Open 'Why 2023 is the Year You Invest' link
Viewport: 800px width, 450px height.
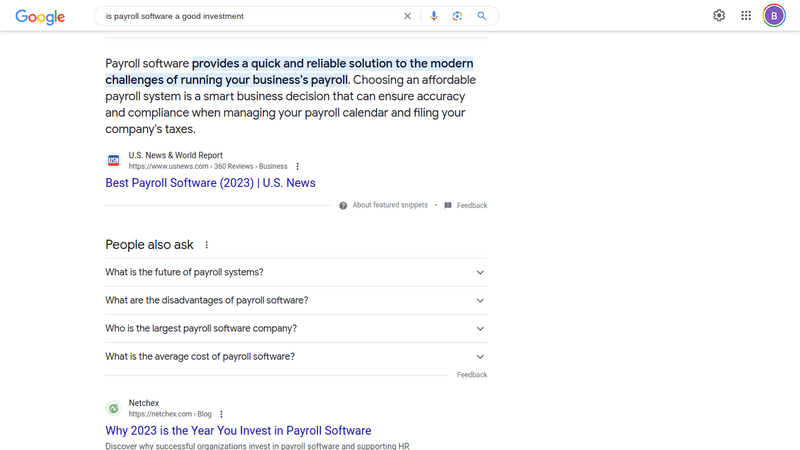238,431
